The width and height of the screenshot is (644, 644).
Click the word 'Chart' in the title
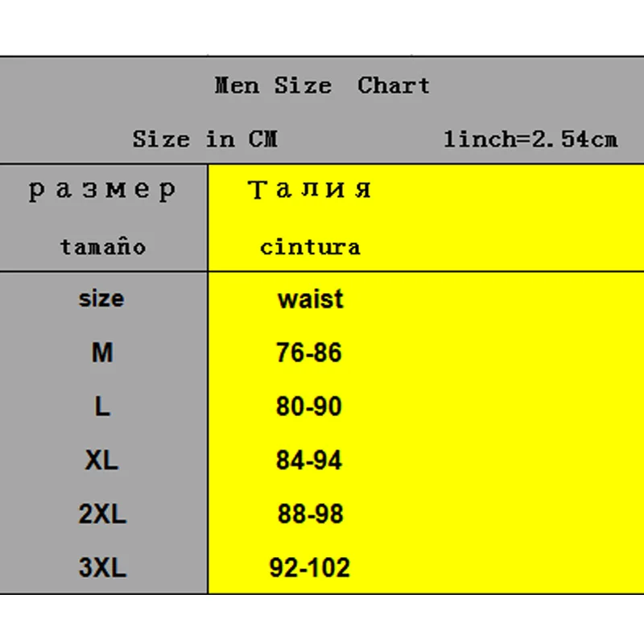pyautogui.click(x=394, y=85)
